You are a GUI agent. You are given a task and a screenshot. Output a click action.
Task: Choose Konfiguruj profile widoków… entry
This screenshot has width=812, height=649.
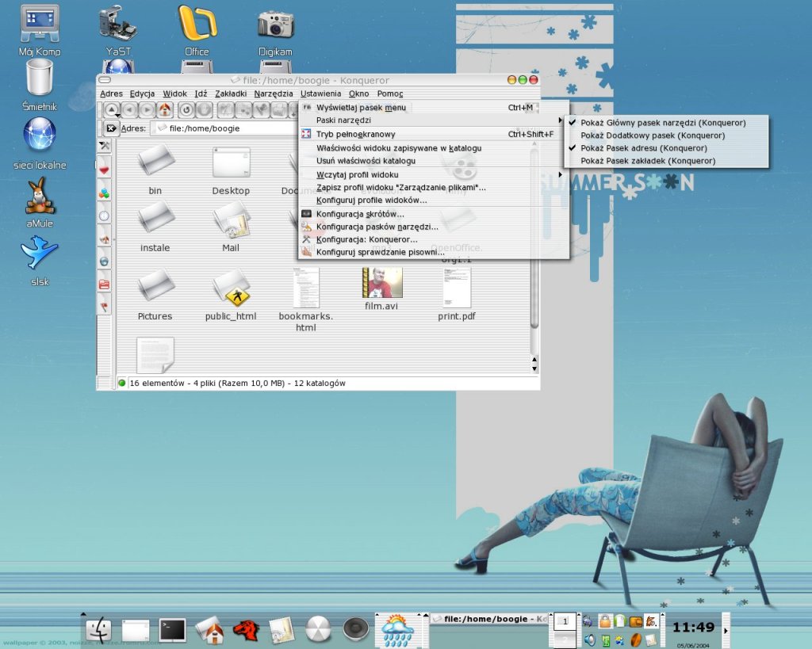434,200
